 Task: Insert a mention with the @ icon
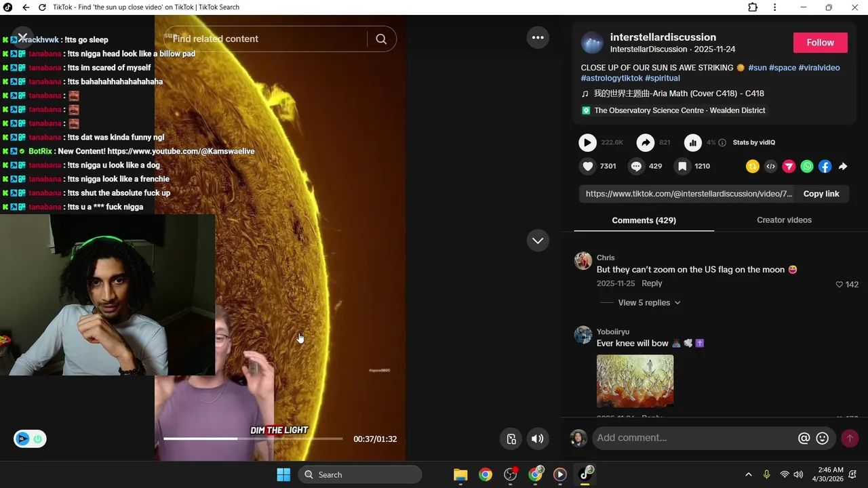[804, 439]
